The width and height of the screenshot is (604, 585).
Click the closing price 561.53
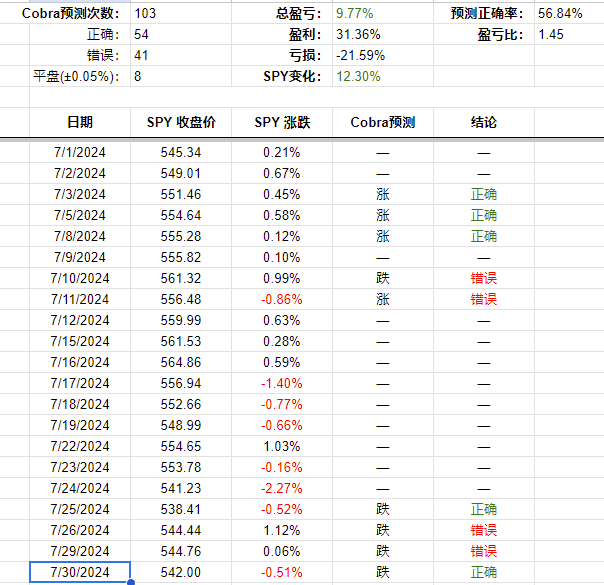pyautogui.click(x=181, y=341)
